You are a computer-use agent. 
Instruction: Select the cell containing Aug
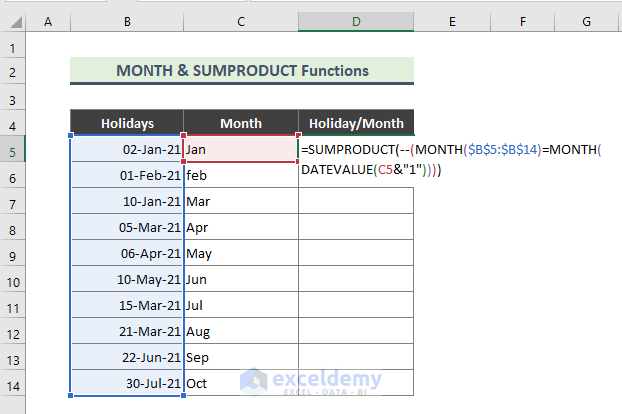tap(241, 331)
